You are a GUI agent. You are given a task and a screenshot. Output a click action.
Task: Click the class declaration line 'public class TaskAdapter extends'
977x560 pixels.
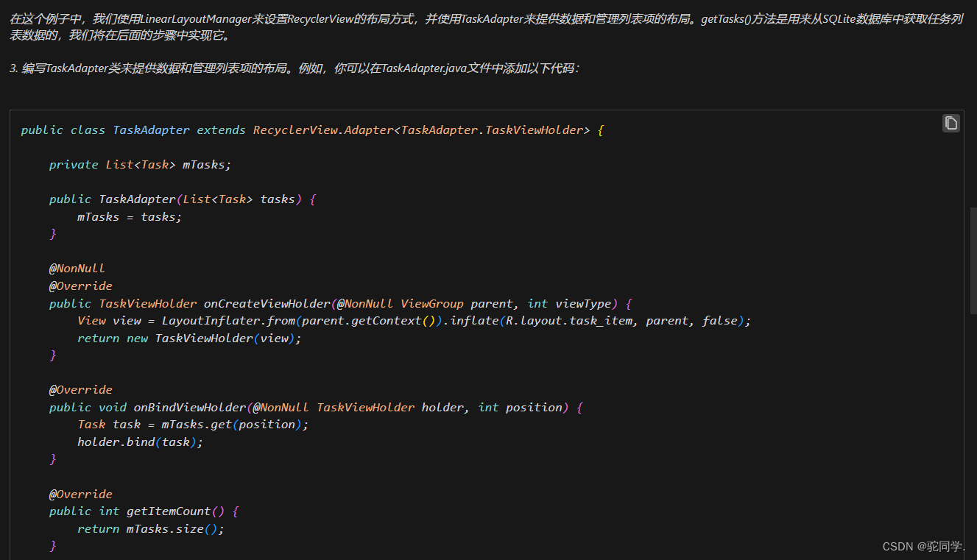coord(312,130)
